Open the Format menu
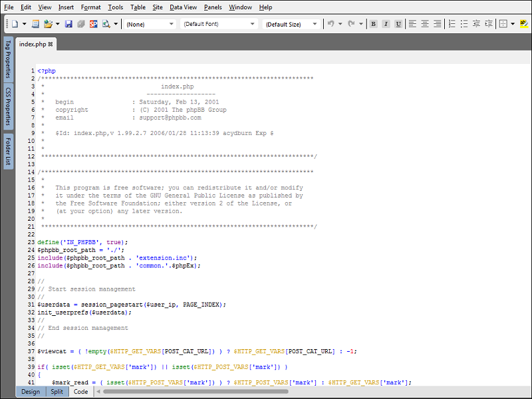The width and height of the screenshot is (532, 399). 90,7
